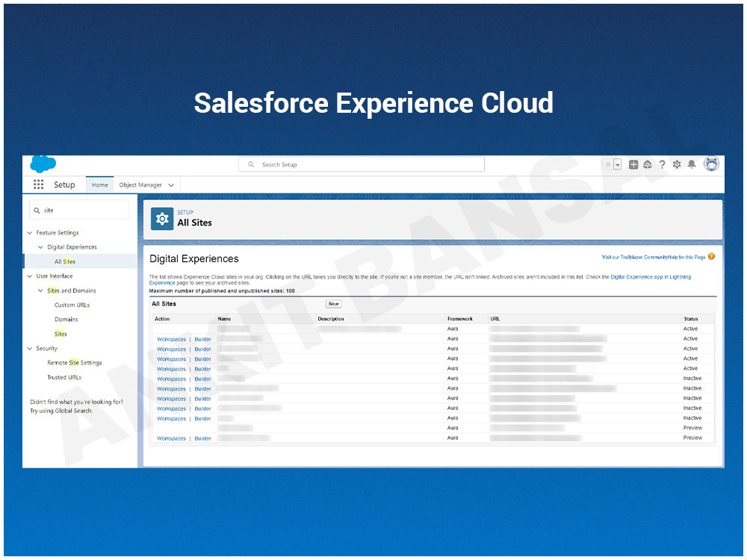
Task: Click the Status column header
Action: (x=691, y=319)
